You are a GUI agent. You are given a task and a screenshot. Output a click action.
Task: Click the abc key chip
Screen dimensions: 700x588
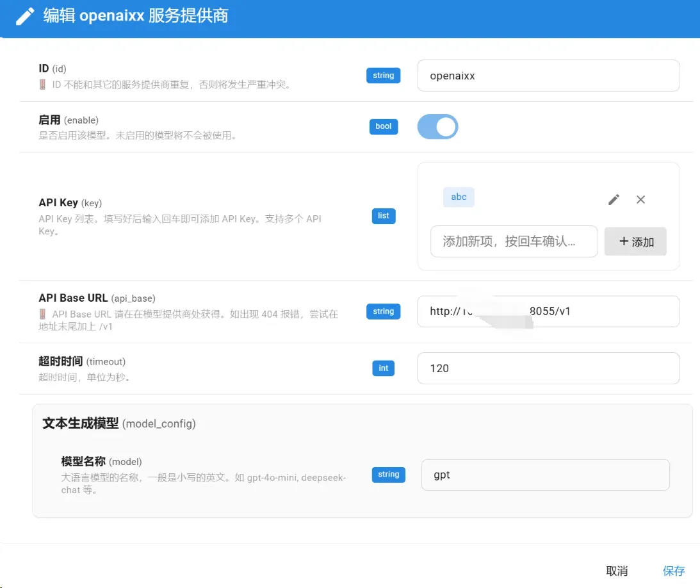click(459, 197)
